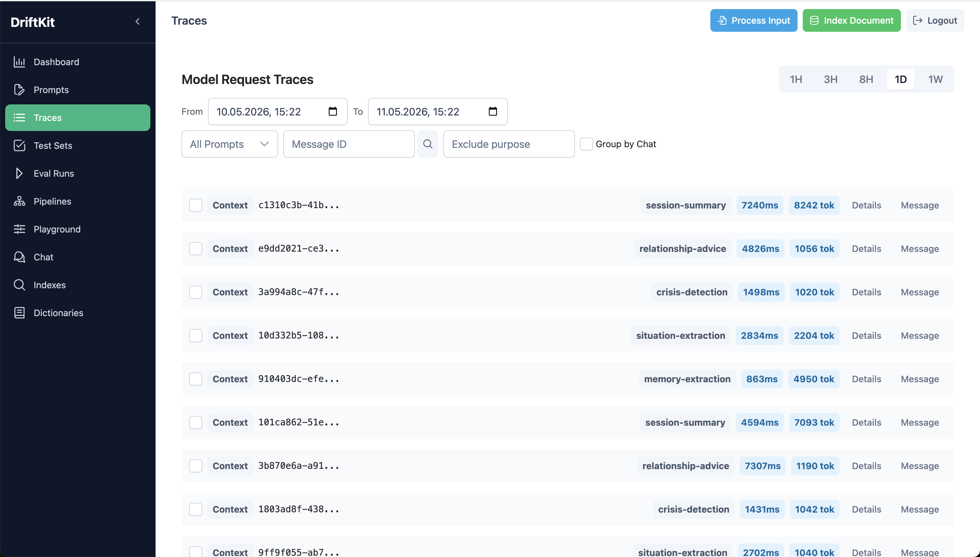Open the Pipelines page
The width and height of the screenshot is (980, 557).
click(x=78, y=202)
